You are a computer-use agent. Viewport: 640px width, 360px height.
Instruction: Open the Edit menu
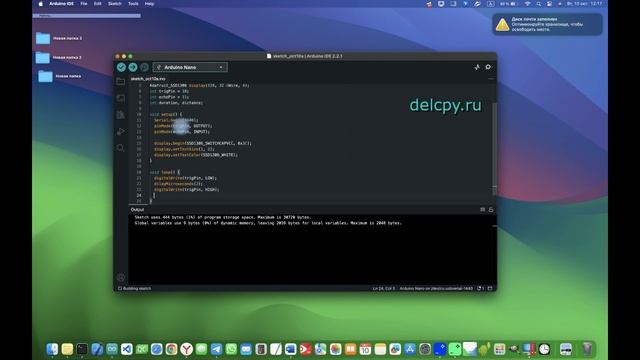98,4
